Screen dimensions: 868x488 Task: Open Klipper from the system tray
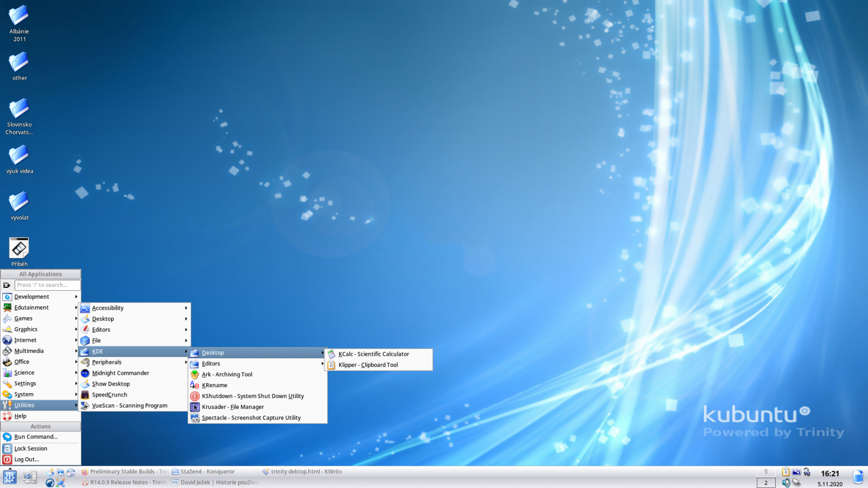786,472
